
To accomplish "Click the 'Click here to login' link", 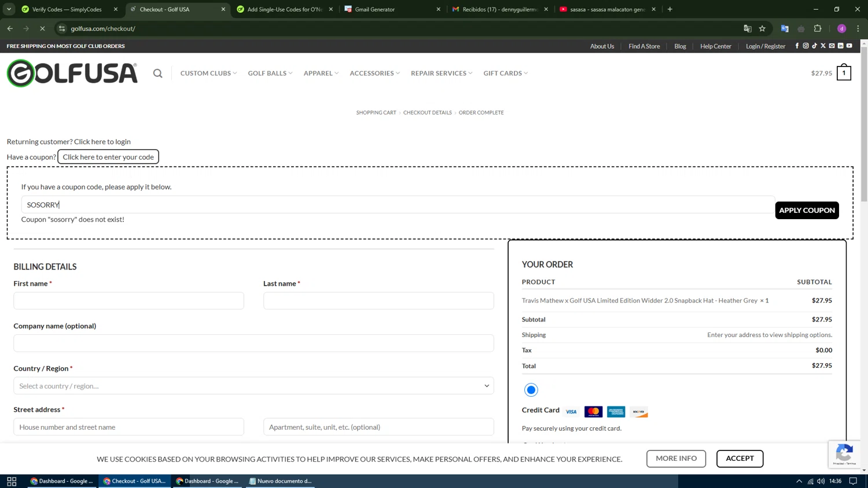I will (x=102, y=142).
